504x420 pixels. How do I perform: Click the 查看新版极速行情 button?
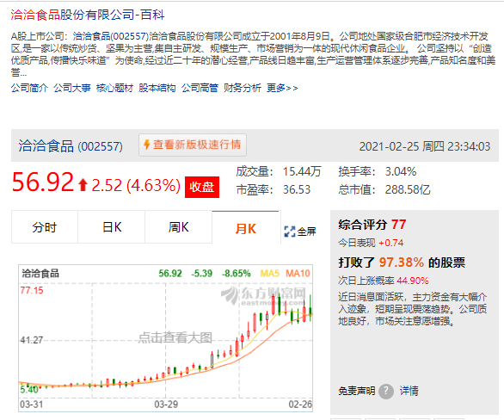(193, 145)
